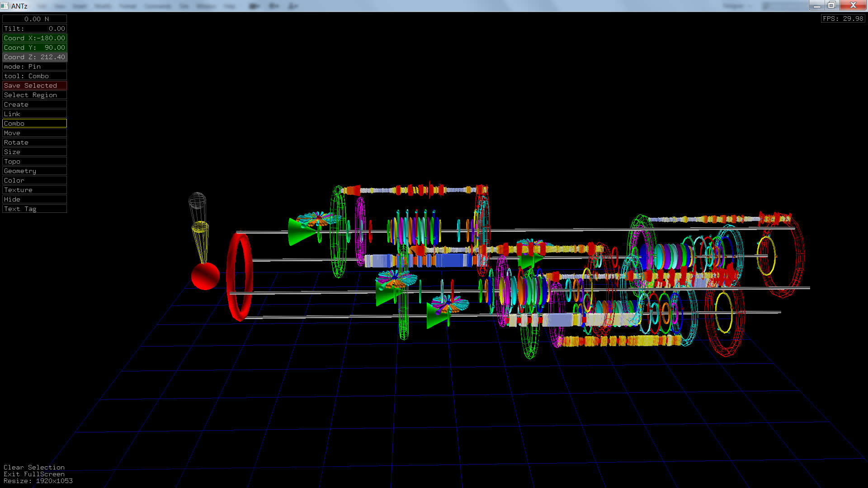Click the Coord X value field
This screenshot has width=868, height=488.
click(x=34, y=38)
